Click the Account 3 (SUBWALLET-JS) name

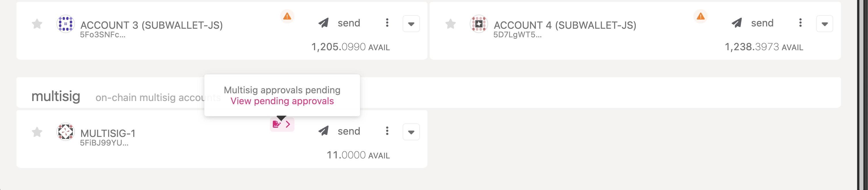(151, 25)
